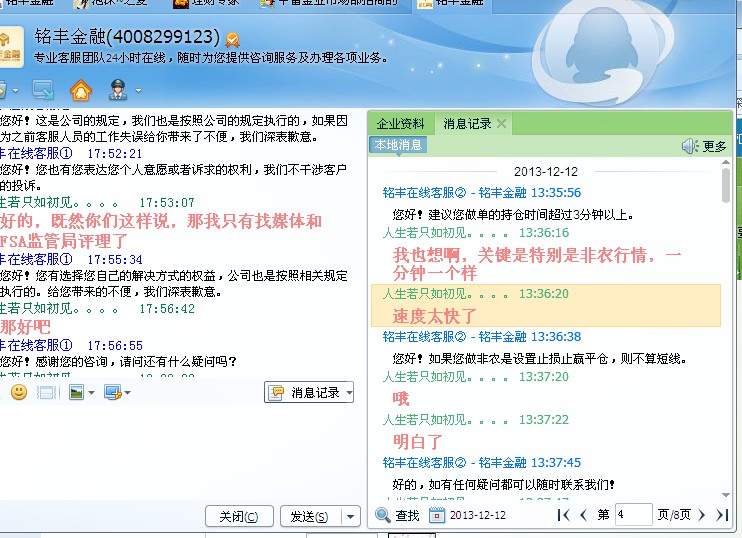The height and width of the screenshot is (538, 742).
Task: Go to previous page of records
Action: (583, 515)
